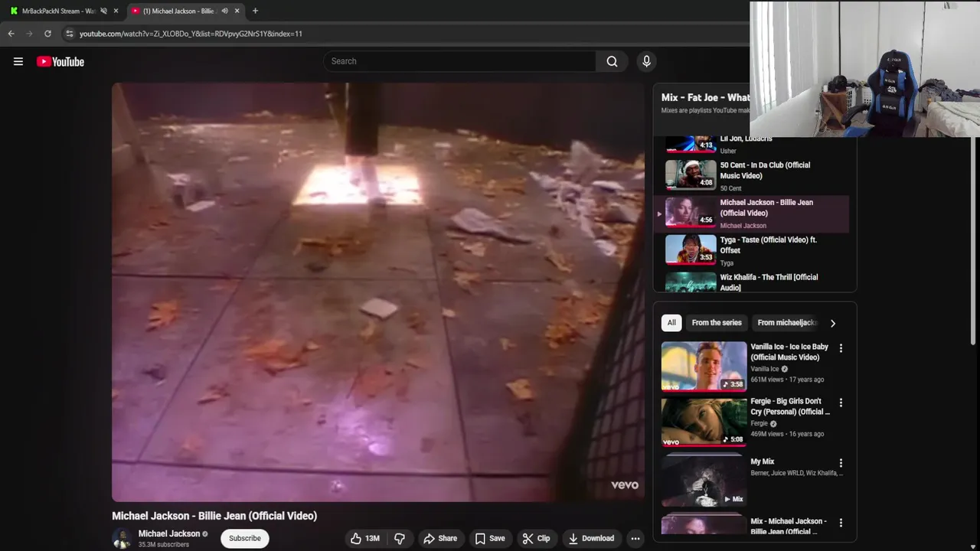Clip the video using the scissors button

coord(536,539)
